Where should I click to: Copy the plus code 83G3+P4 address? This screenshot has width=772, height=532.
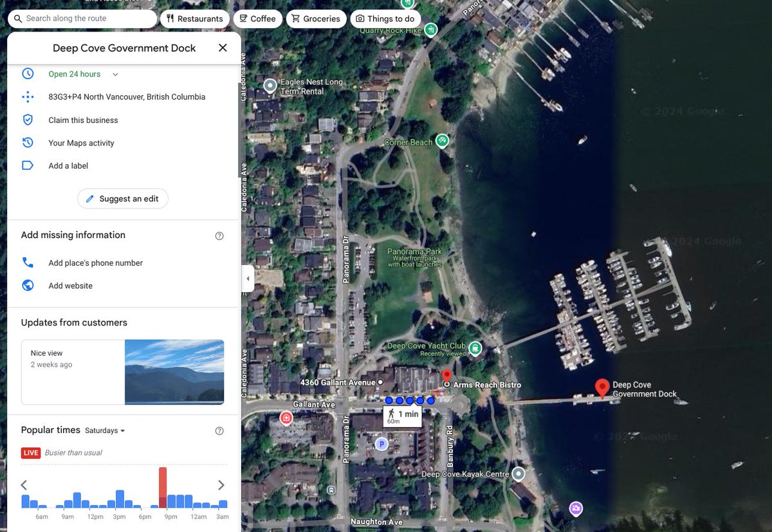coord(127,97)
